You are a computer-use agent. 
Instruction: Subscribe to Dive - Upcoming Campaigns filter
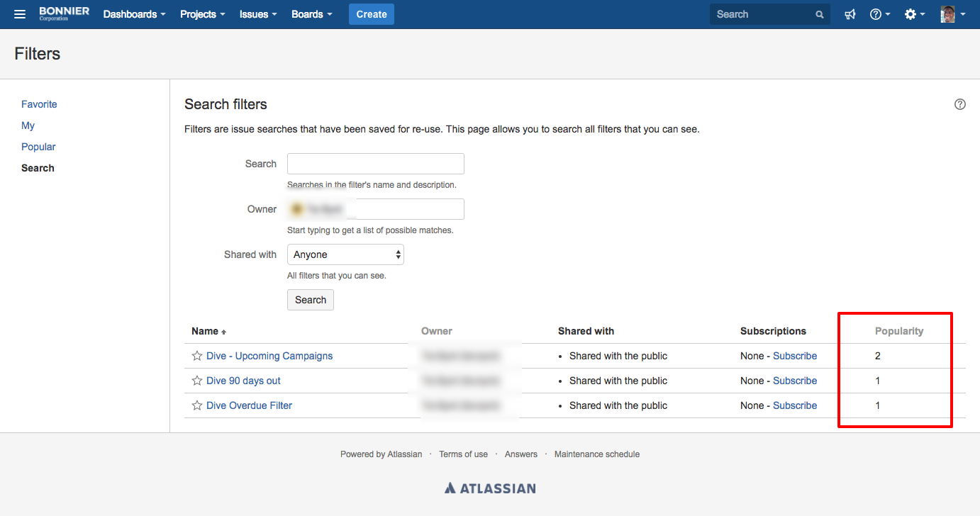click(x=795, y=356)
